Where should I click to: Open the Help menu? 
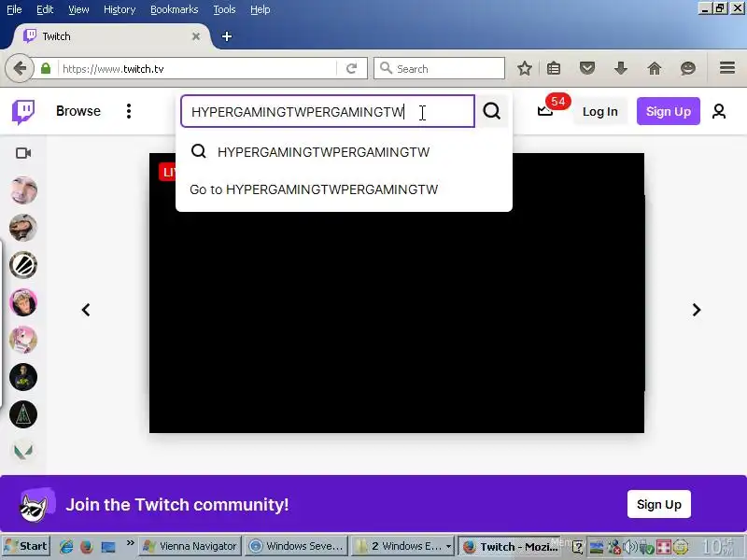(261, 9)
